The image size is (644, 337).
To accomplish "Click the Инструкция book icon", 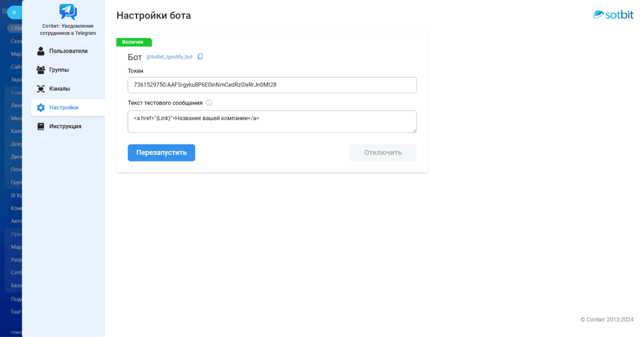I will [x=41, y=126].
